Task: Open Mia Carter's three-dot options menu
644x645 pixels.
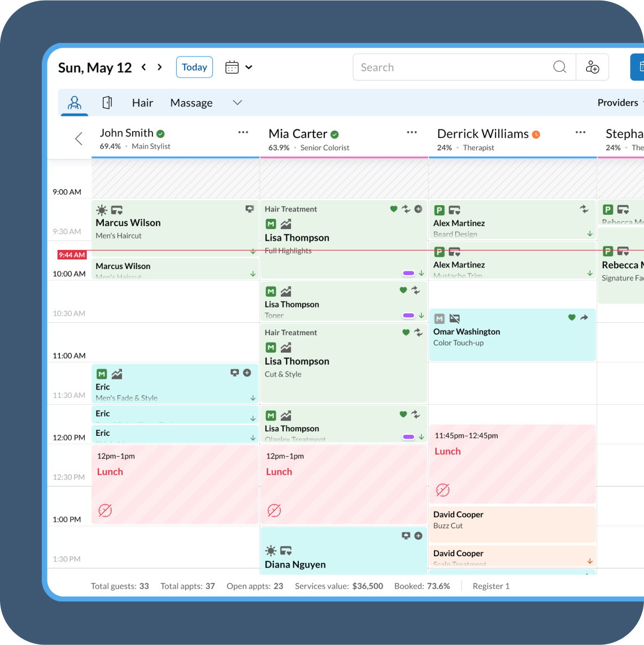Action: [x=412, y=133]
